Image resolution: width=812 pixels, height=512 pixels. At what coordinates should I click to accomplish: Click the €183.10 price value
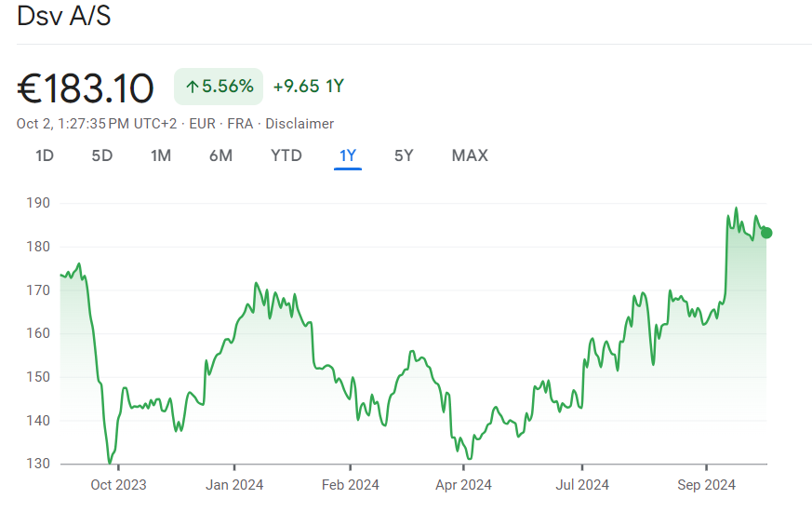coord(86,88)
